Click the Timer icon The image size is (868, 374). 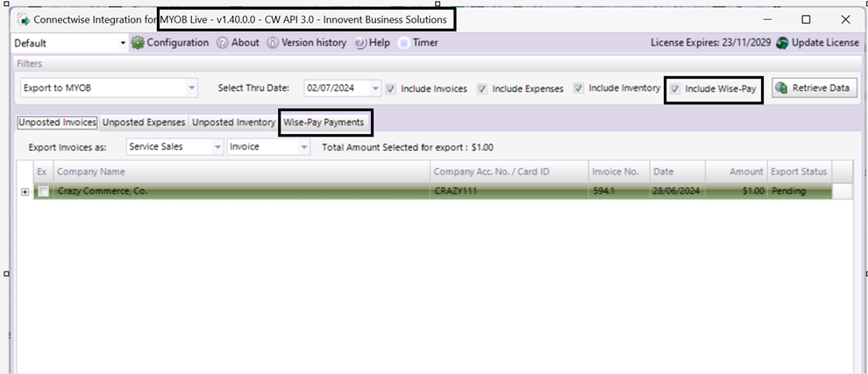tap(403, 43)
